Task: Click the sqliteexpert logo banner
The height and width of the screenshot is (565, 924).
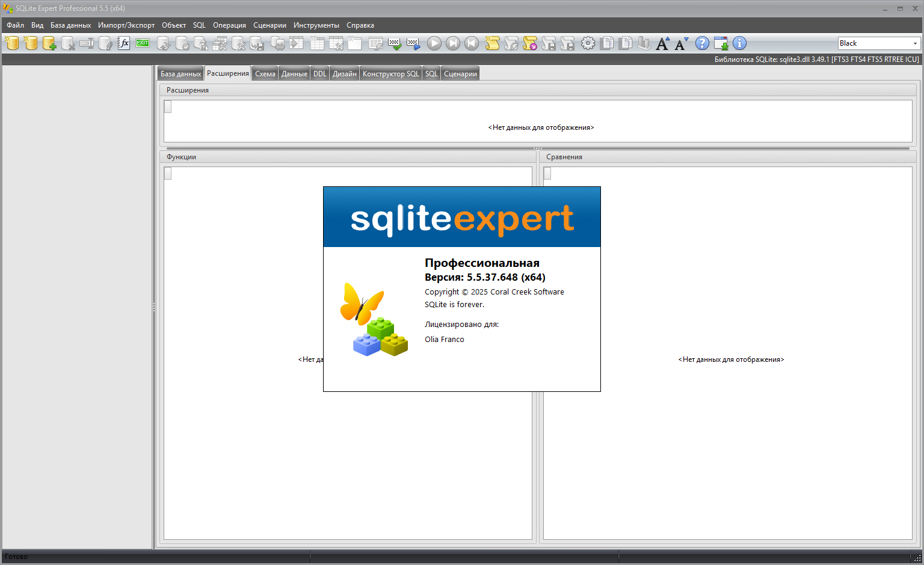Action: tap(462, 217)
